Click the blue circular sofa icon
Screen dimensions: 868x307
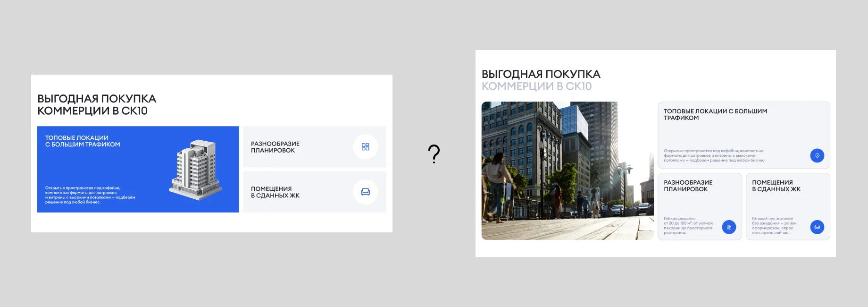pyautogui.click(x=817, y=227)
